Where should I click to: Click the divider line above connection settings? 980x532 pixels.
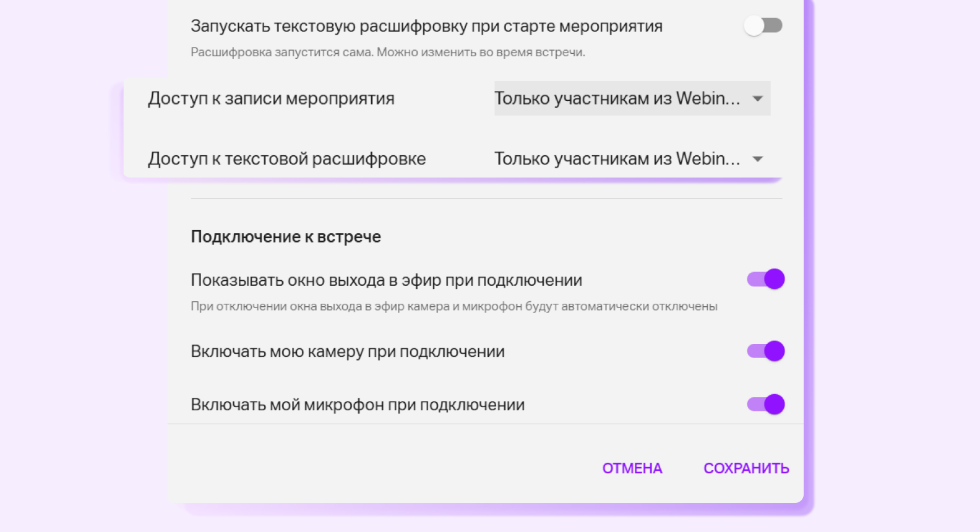(486, 199)
